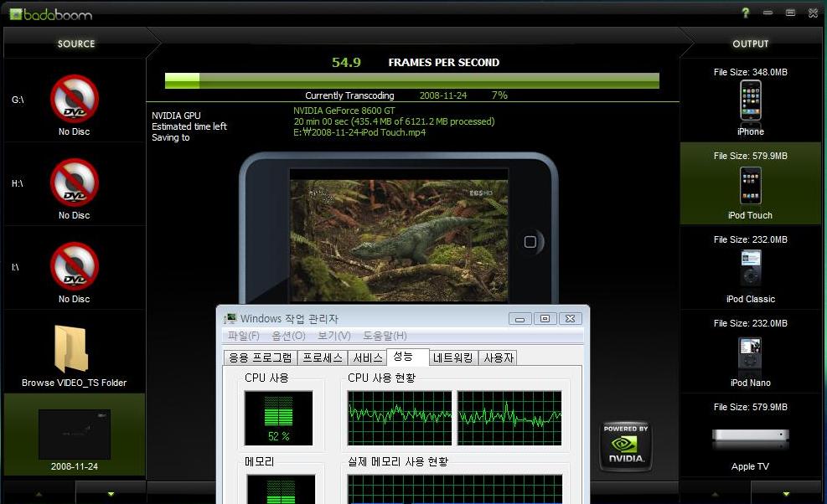Select the H:\ DVD drive source
827x504 pixels.
click(75, 183)
